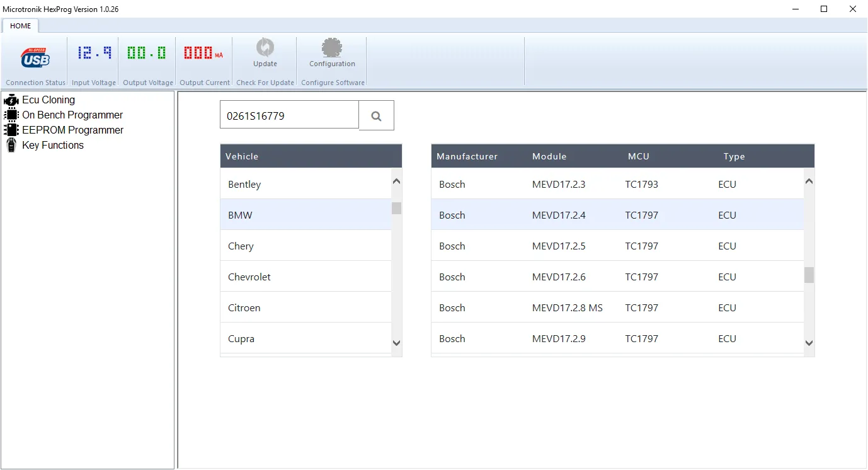Click the Hi-Speed USB connection status icon

(35, 58)
